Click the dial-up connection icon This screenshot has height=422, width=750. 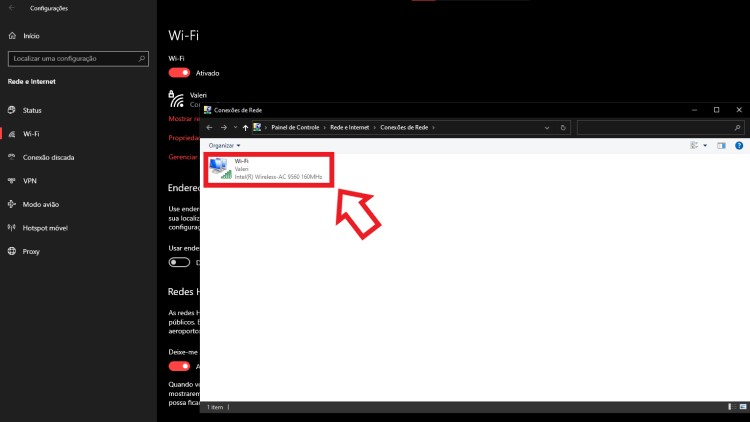(12, 157)
